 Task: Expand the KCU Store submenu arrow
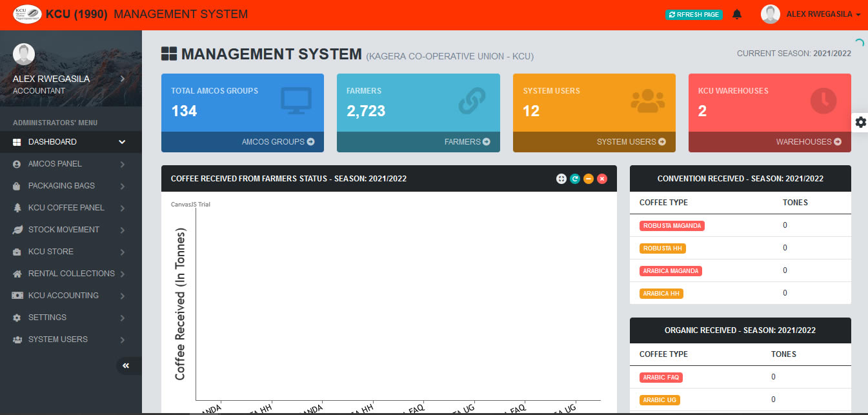(x=122, y=252)
